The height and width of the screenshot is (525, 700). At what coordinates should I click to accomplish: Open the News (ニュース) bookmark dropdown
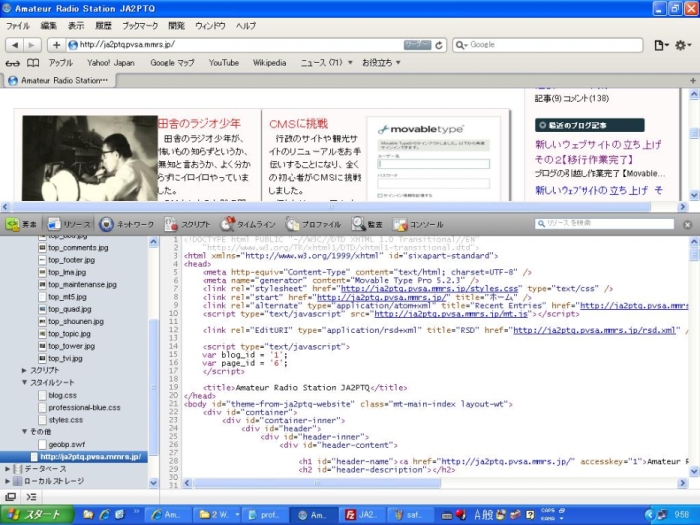pos(326,63)
